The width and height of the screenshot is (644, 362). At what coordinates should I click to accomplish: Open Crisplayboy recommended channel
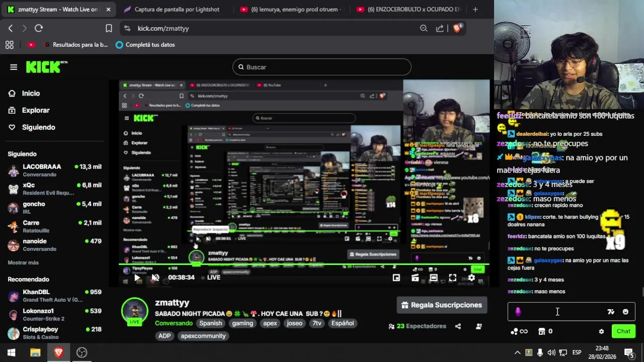click(54, 333)
